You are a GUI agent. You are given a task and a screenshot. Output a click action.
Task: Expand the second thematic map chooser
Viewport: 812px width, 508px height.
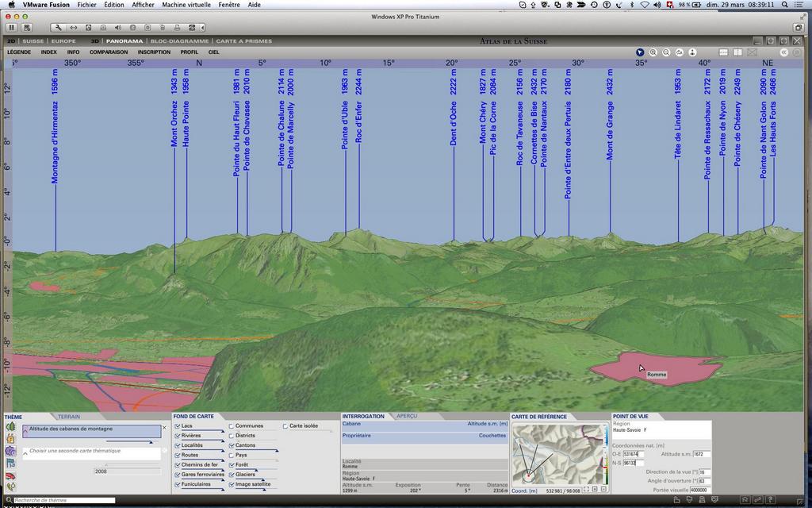pyautogui.click(x=25, y=452)
